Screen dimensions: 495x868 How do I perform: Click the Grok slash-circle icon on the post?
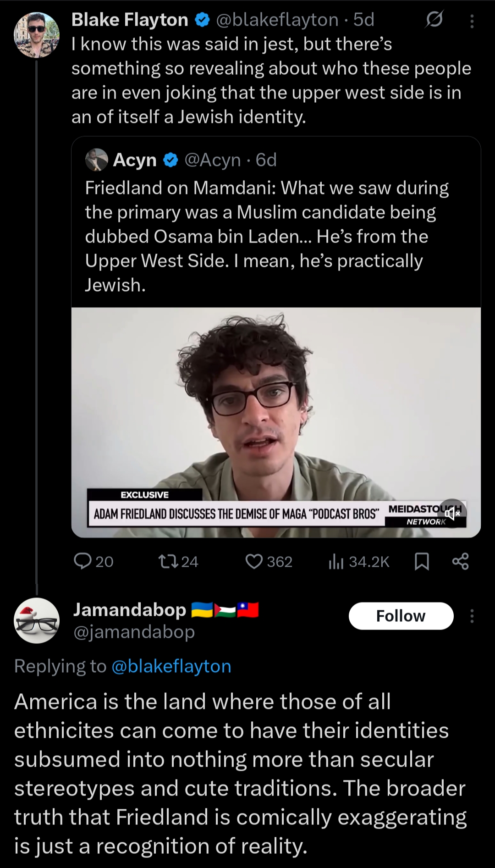pyautogui.click(x=434, y=20)
